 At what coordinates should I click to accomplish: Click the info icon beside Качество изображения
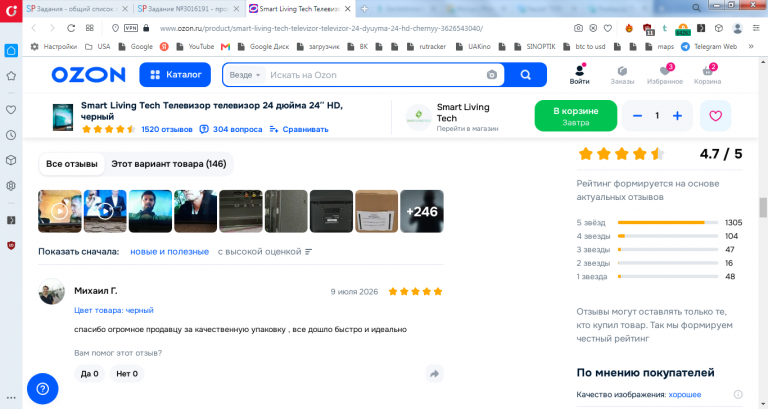pyautogui.click(x=738, y=394)
